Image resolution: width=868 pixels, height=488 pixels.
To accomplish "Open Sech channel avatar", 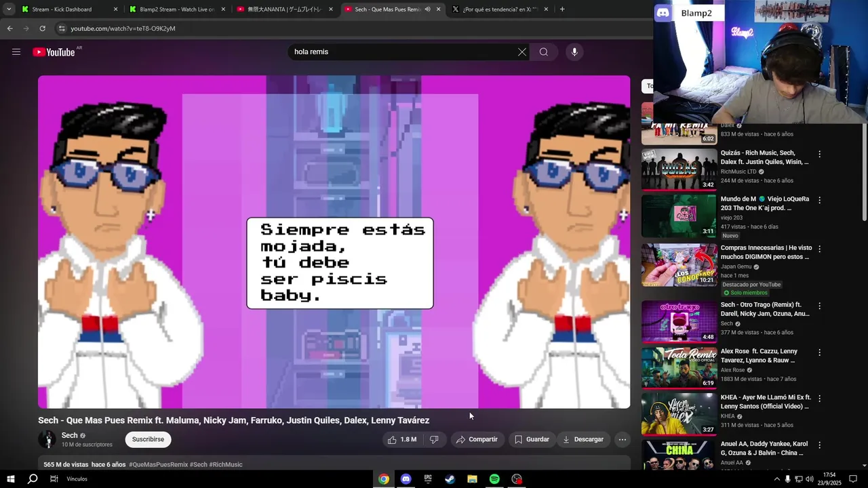I will click(47, 439).
